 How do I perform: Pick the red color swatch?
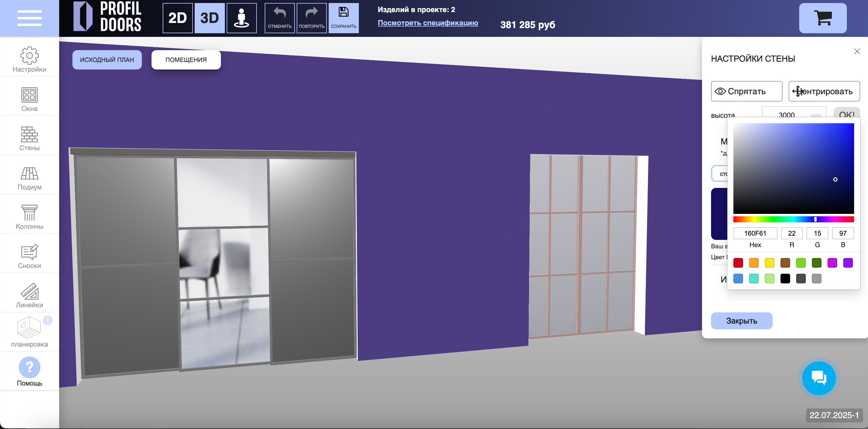coord(738,263)
